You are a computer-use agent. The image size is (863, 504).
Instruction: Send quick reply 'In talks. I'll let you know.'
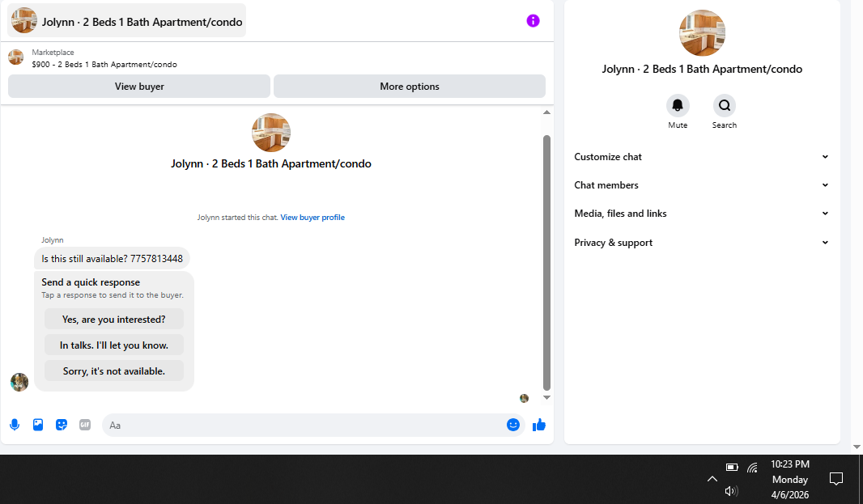[114, 345]
